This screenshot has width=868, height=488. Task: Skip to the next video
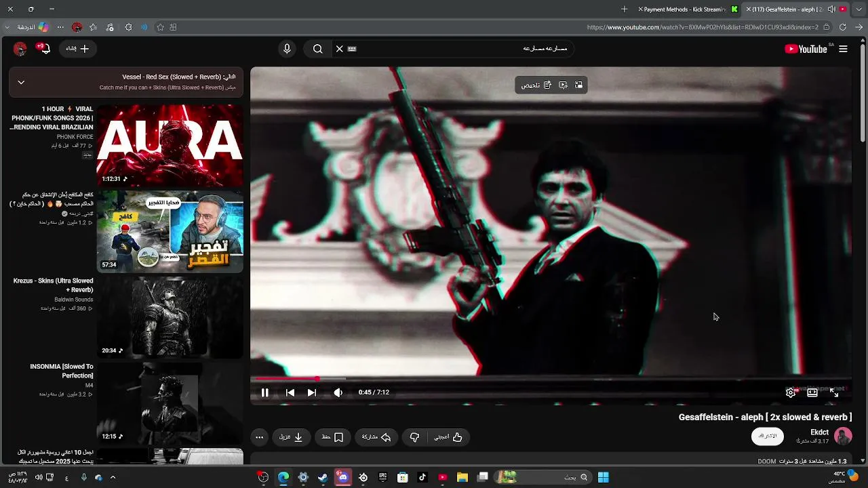312,392
